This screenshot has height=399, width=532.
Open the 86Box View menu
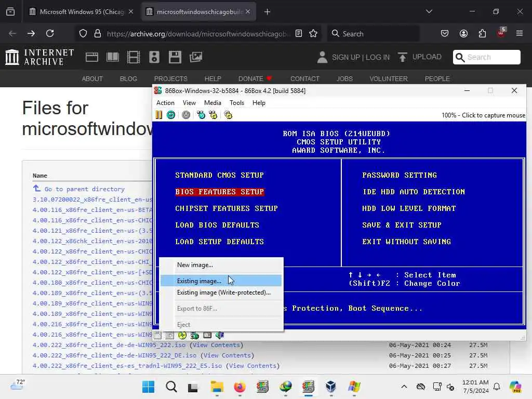(x=189, y=103)
